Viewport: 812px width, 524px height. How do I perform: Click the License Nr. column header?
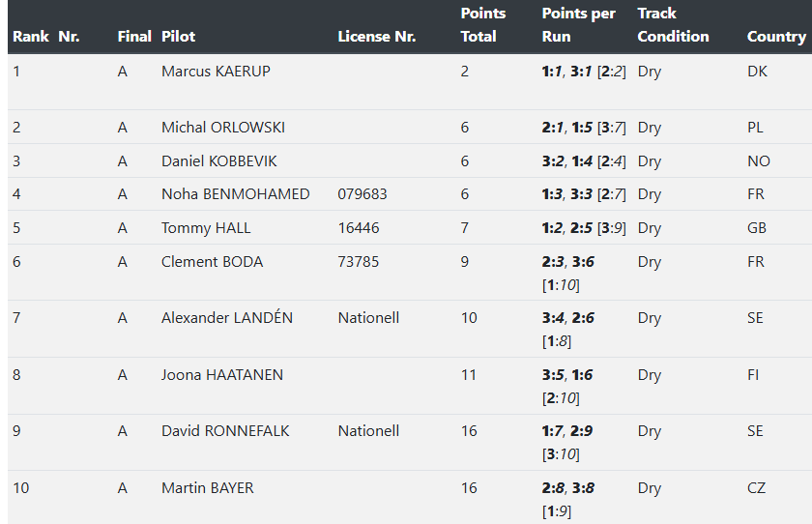click(376, 37)
